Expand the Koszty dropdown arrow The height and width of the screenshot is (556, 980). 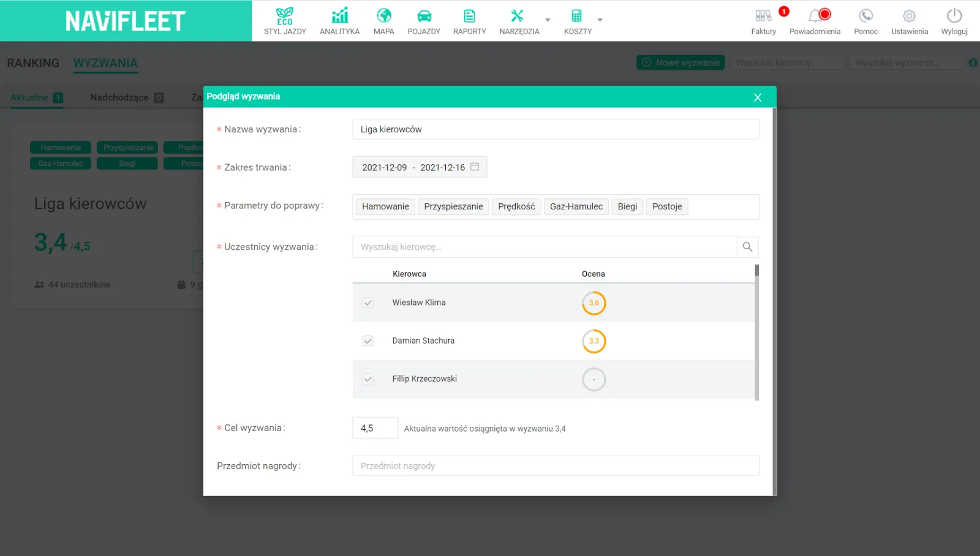600,20
